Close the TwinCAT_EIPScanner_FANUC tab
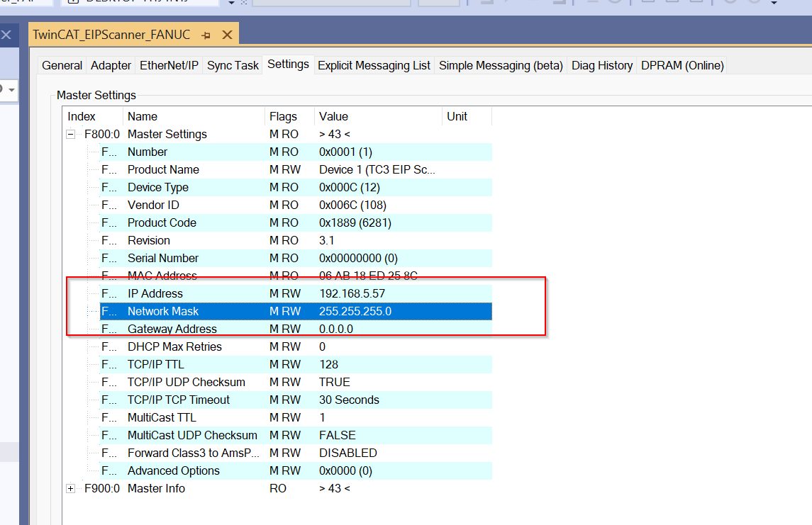 [227, 35]
